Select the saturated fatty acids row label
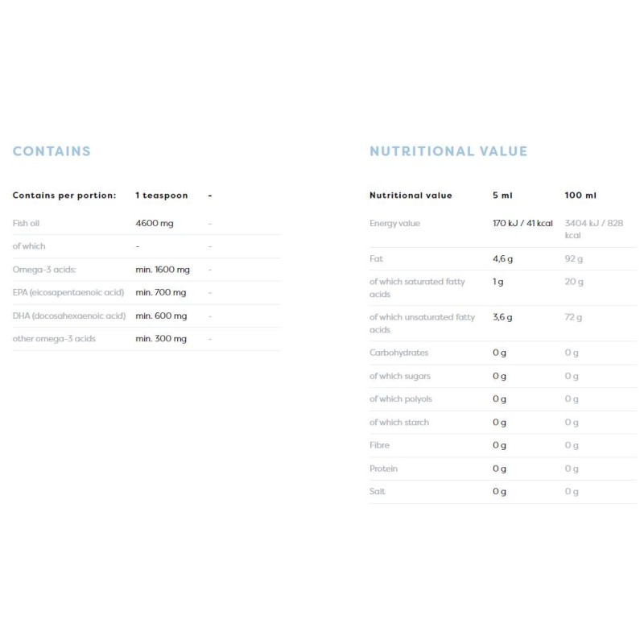The height and width of the screenshot is (644, 644). tap(417, 287)
